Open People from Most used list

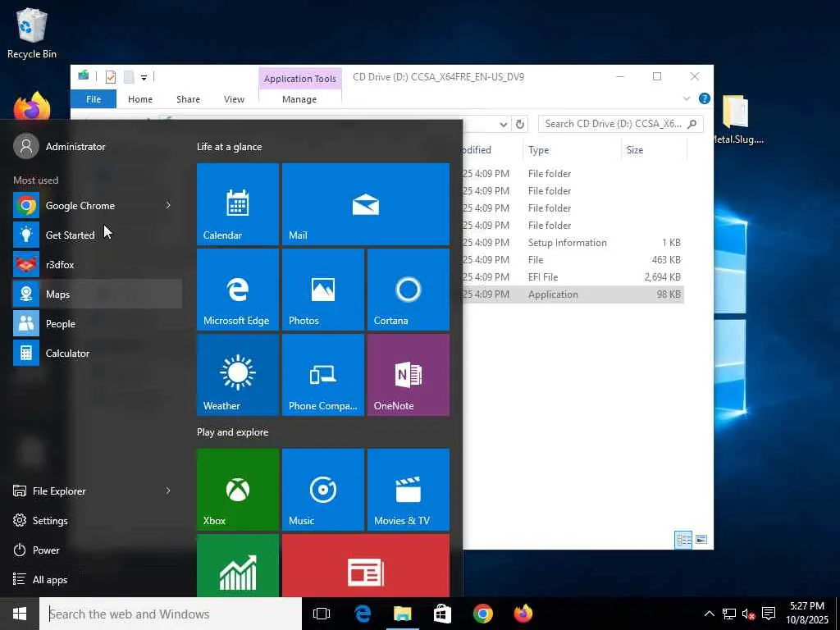pyautogui.click(x=98, y=323)
